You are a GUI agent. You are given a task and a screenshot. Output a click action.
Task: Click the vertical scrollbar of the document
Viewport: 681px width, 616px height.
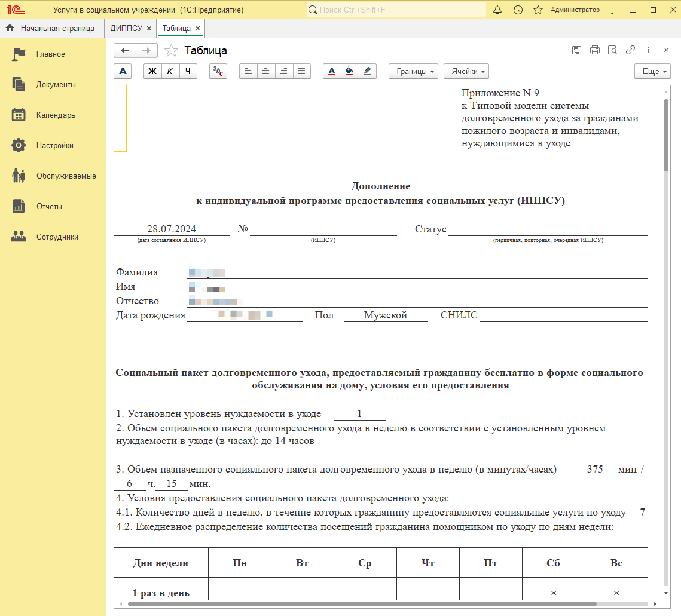[x=666, y=136]
